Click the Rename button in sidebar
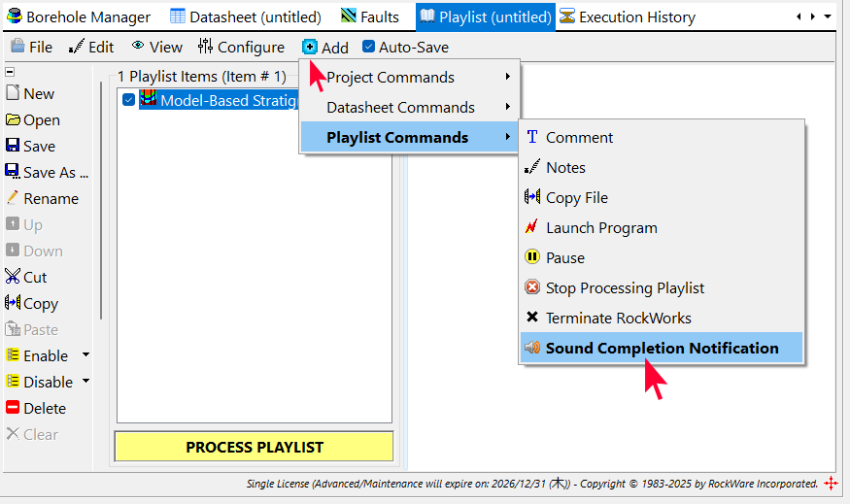The height and width of the screenshot is (504, 850). 43,198
